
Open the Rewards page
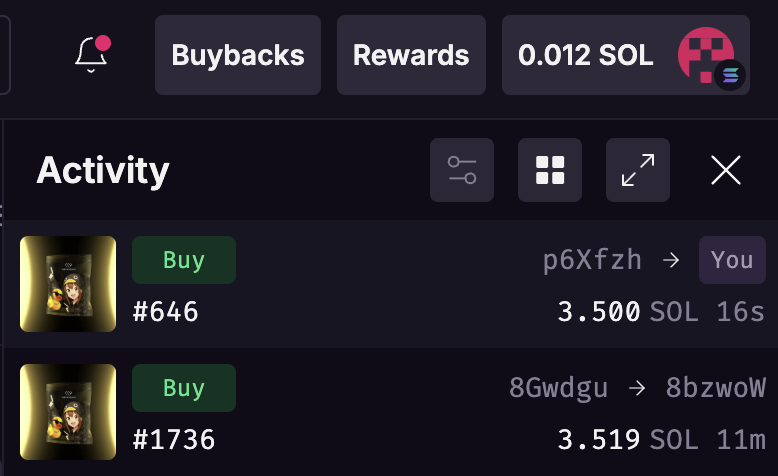411,55
